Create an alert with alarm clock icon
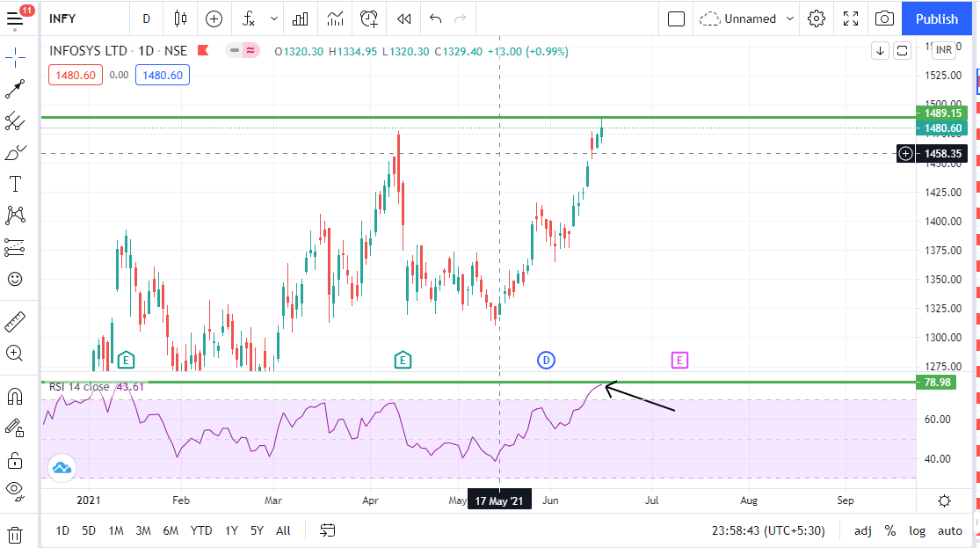The width and height of the screenshot is (980, 548). (x=370, y=18)
